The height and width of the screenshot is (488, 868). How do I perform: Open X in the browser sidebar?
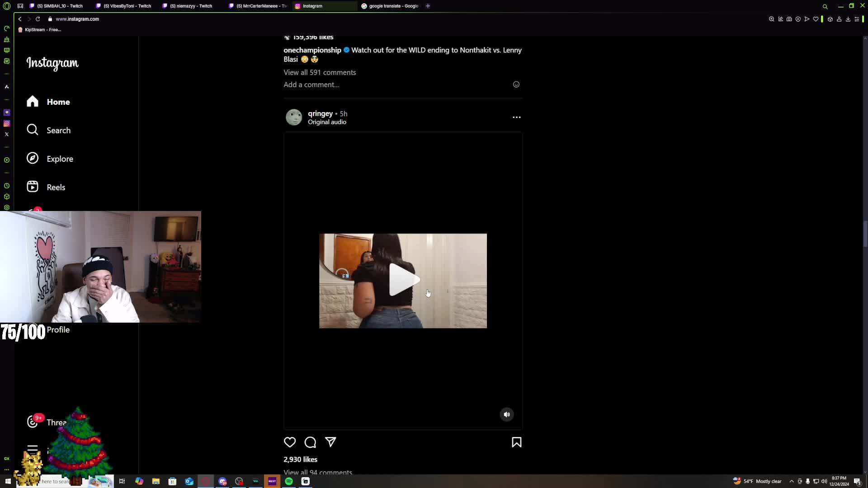click(x=7, y=134)
